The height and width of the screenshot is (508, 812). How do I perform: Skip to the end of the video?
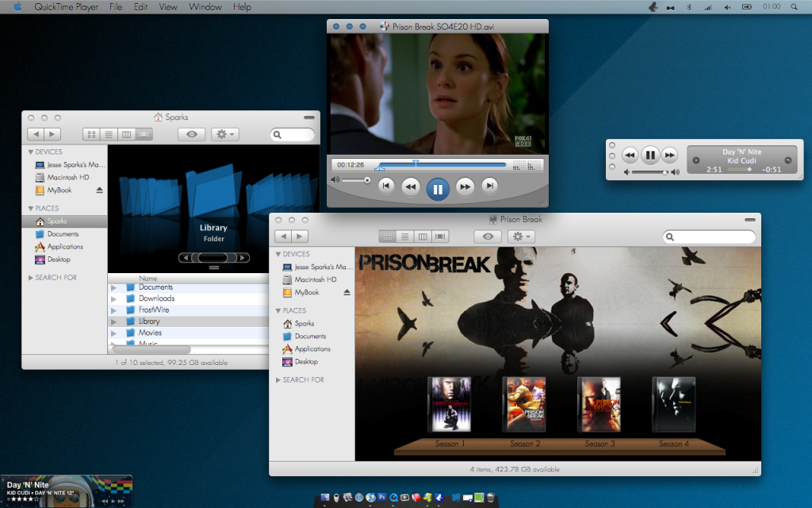[490, 186]
